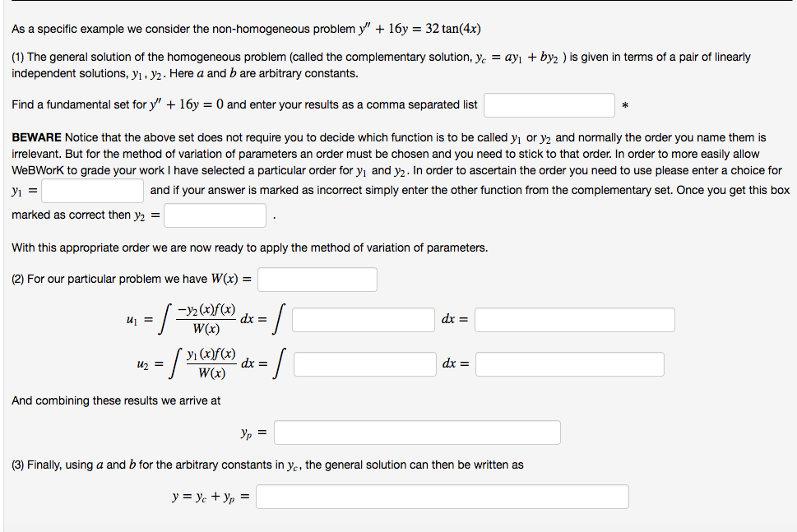This screenshot has height=532, width=797.
Task: Click inside the first integral answer blank
Action: tap(364, 319)
